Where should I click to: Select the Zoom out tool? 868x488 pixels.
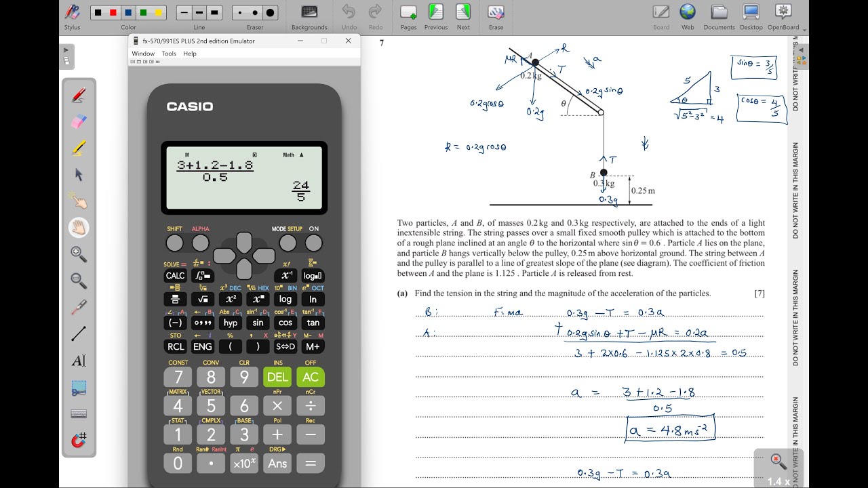coord(79,280)
